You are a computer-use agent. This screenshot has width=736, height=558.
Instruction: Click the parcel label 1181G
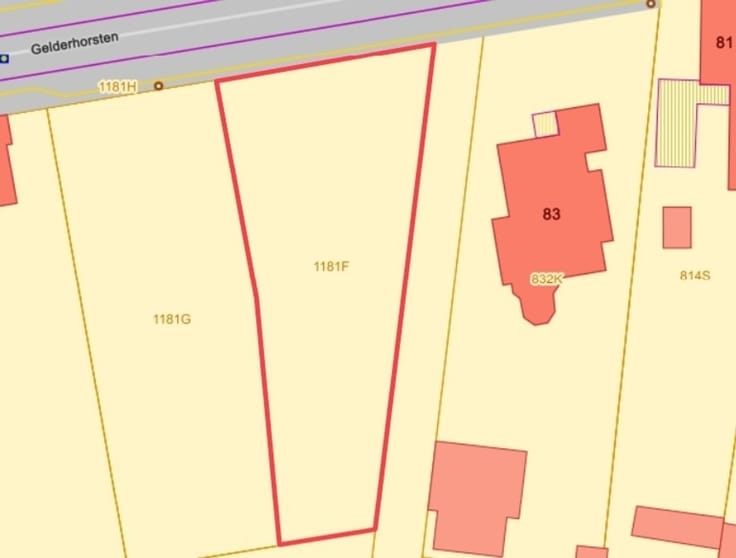[x=172, y=319]
